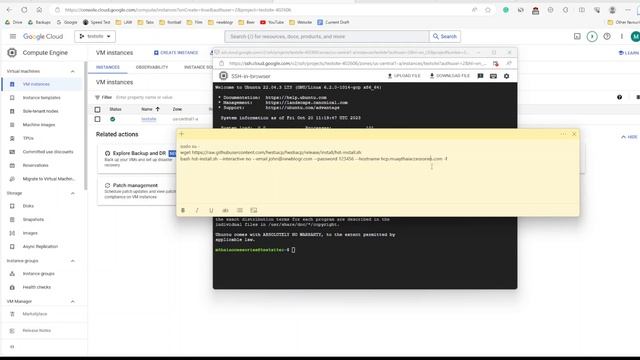Viewport: 640px width, 360px height.
Task: Collapse the Instance groups sidebar section
Action: (73, 261)
